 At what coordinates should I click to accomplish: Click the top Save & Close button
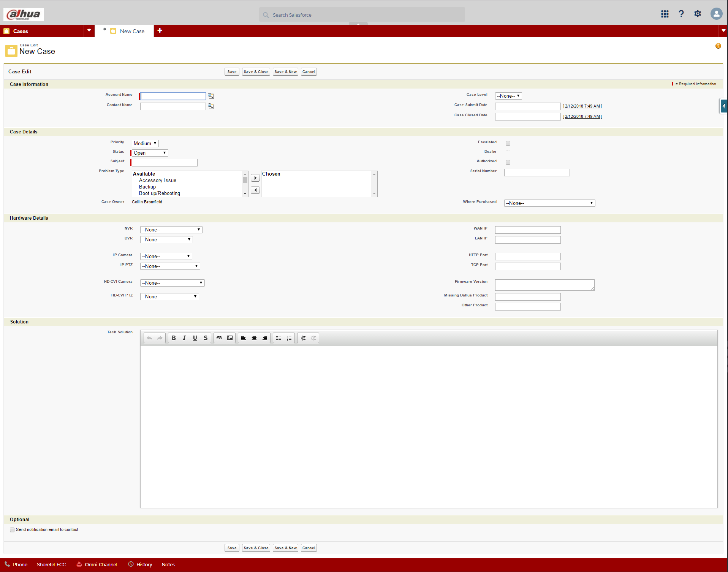click(256, 72)
